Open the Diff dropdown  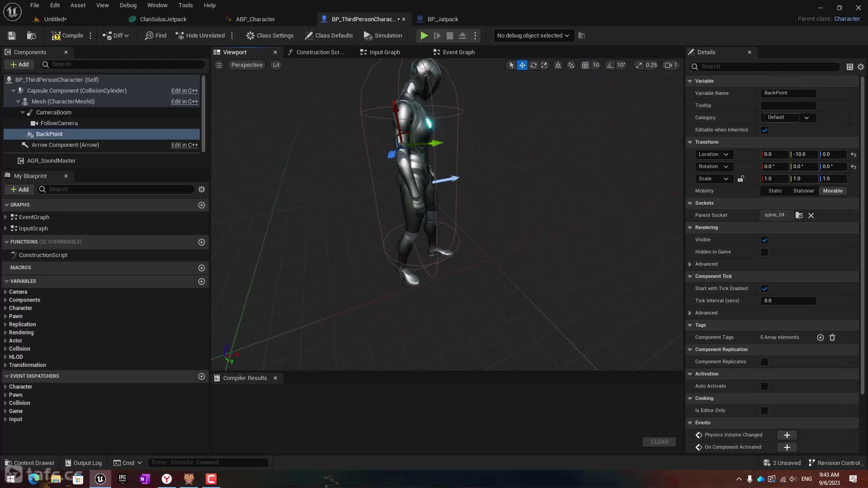(x=116, y=36)
